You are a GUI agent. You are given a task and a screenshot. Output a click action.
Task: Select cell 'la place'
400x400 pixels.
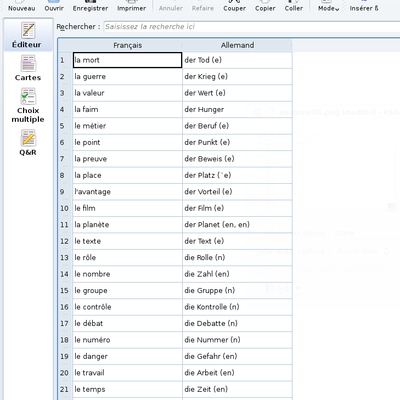coord(127,175)
